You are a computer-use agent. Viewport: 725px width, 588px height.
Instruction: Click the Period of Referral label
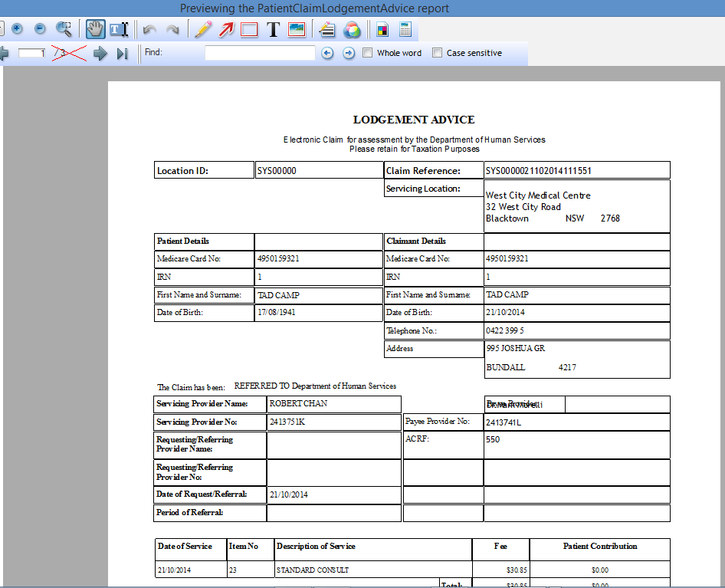pyautogui.click(x=189, y=513)
